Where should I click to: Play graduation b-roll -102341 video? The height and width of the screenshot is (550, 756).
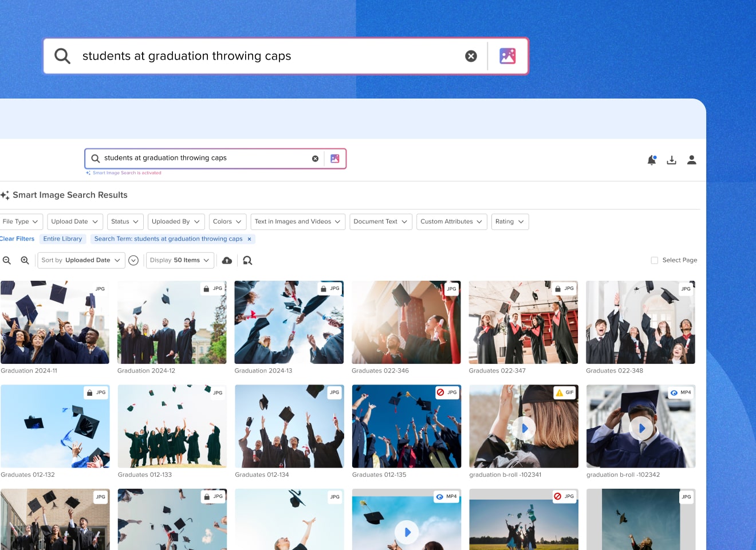[x=523, y=428]
